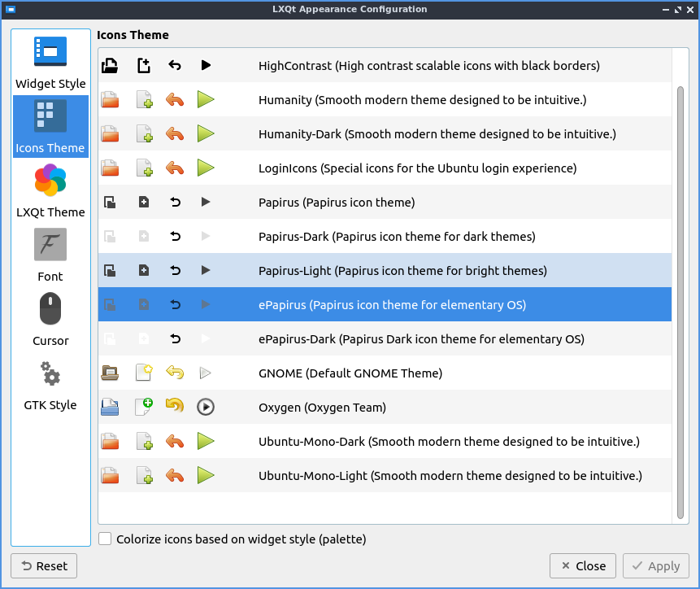Choose the Humanity-Dark icon theme row
Image resolution: width=700 pixels, height=589 pixels.
pyautogui.click(x=437, y=134)
